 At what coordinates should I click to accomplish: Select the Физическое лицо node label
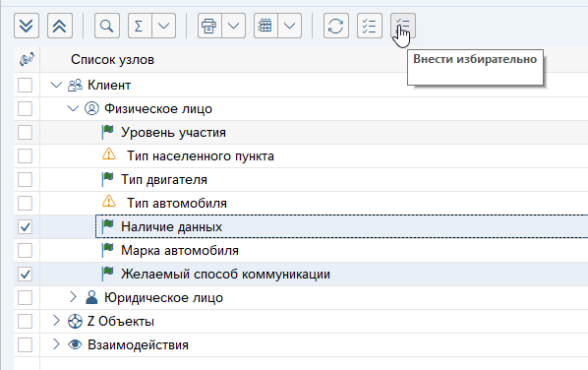point(158,109)
